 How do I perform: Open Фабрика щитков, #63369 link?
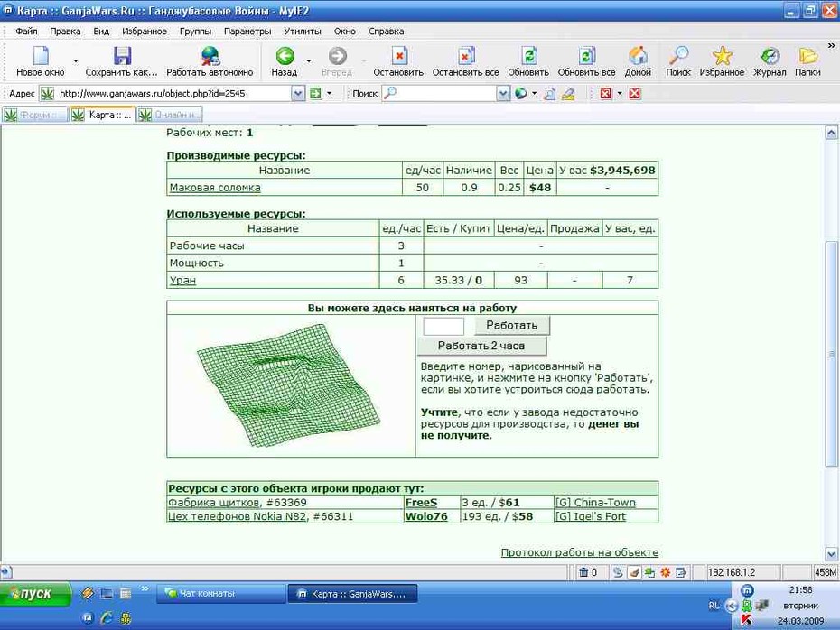point(238,503)
